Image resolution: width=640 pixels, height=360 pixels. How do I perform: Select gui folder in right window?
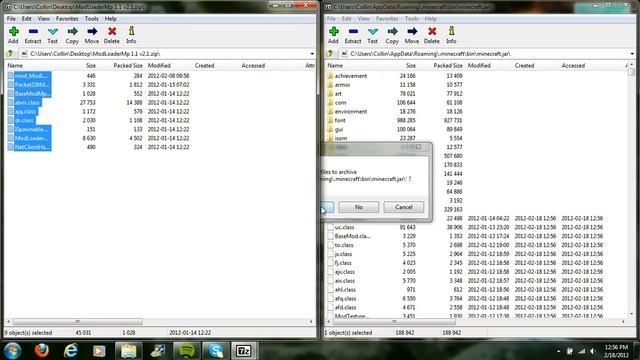point(339,129)
